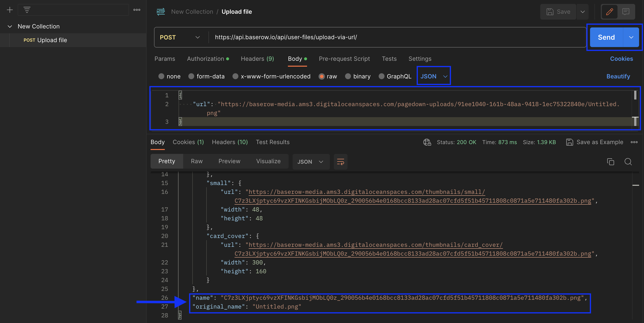The width and height of the screenshot is (644, 323).
Task: Search the response with the magnifier icon
Action: tap(628, 162)
